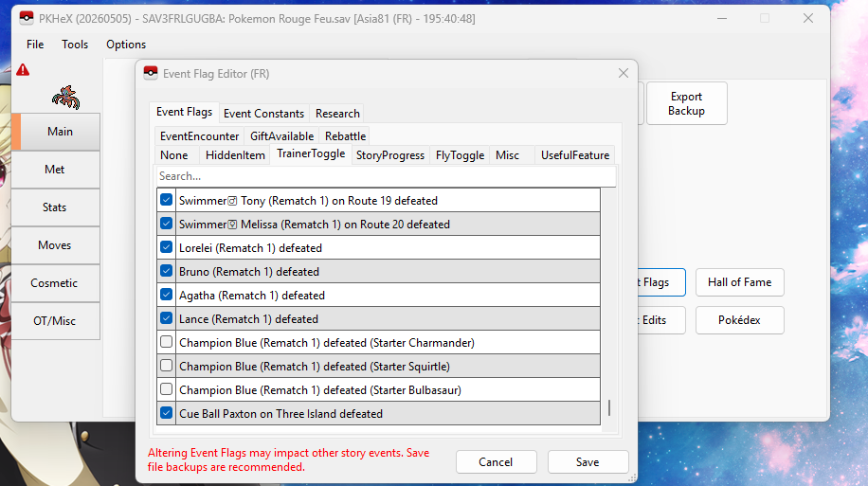Select the Cosmetic side tab
The height and width of the screenshot is (486, 868).
(55, 283)
